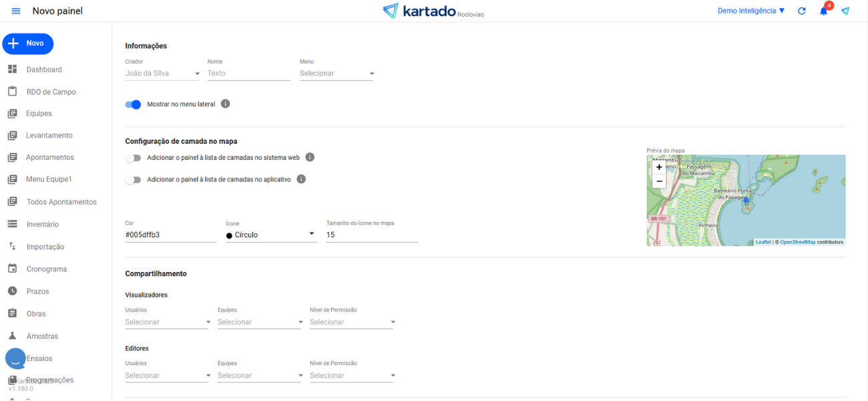Click info icon beside sistema web option
This screenshot has width=868, height=401.
click(310, 158)
